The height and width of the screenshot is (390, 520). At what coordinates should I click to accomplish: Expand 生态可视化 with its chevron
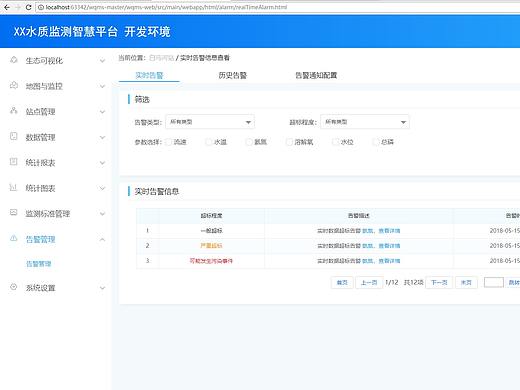pyautogui.click(x=102, y=61)
